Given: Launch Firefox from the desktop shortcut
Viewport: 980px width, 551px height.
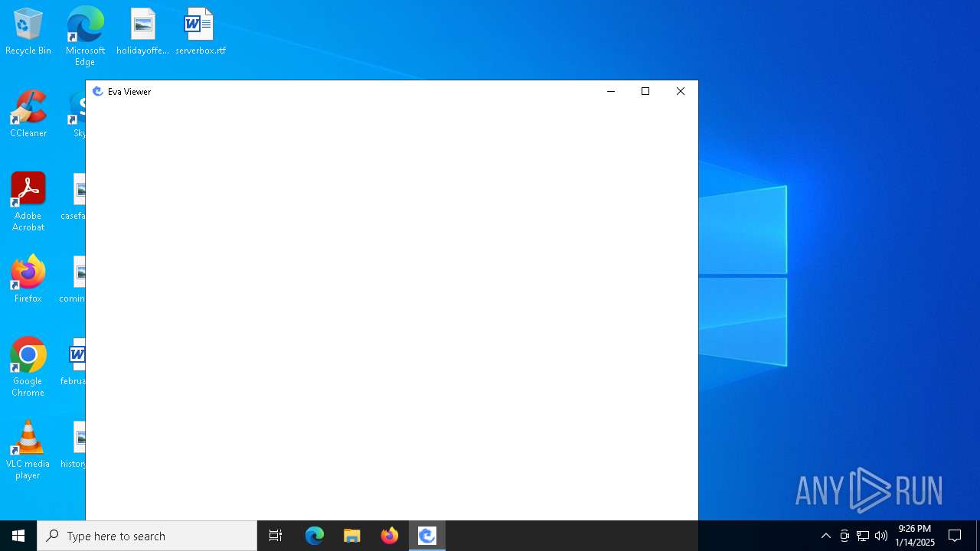Looking at the screenshot, I should pyautogui.click(x=28, y=279).
